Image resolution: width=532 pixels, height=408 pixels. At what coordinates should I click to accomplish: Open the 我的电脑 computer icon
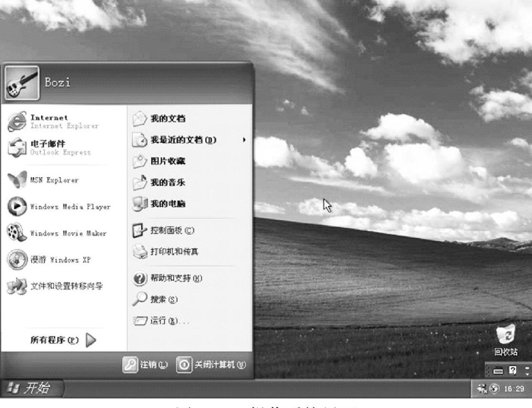(x=139, y=204)
